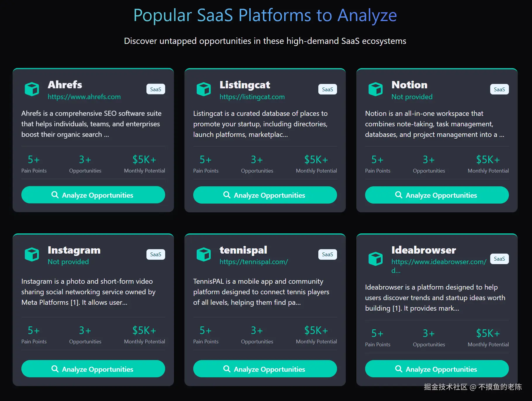Screen dimensions: 532x401
Task: Click the Listingcat cube icon
Action: click(x=204, y=89)
